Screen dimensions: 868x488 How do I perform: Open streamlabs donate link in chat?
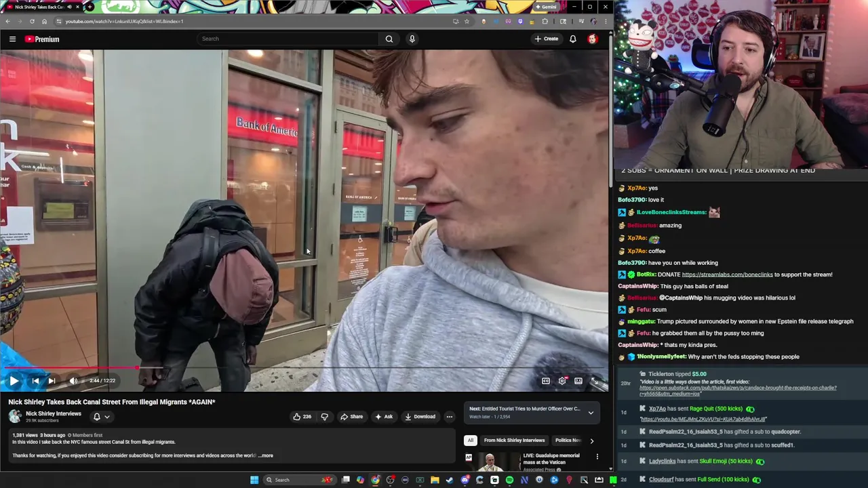click(x=727, y=274)
